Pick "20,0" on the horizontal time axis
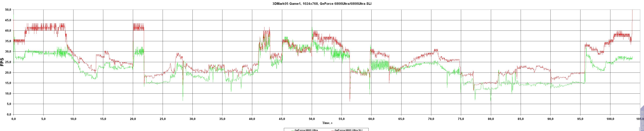 pyautogui.click(x=133, y=119)
